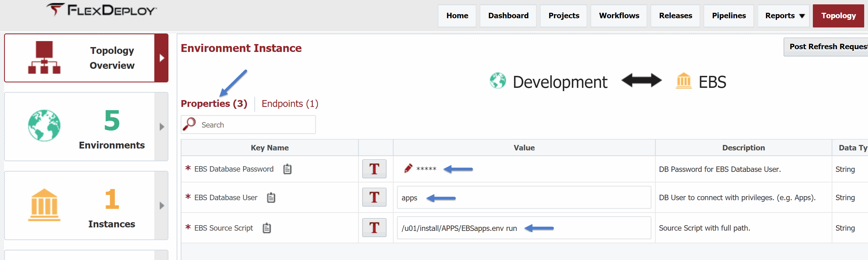Copy the EBS Source Script key clipboard icon
Image resolution: width=868 pixels, height=260 pixels.
(x=267, y=228)
